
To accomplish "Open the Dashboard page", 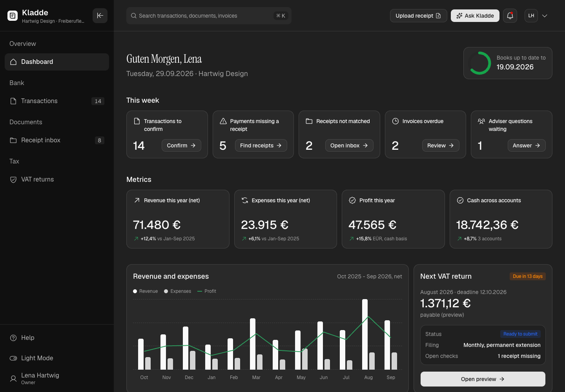I will 57,62.
